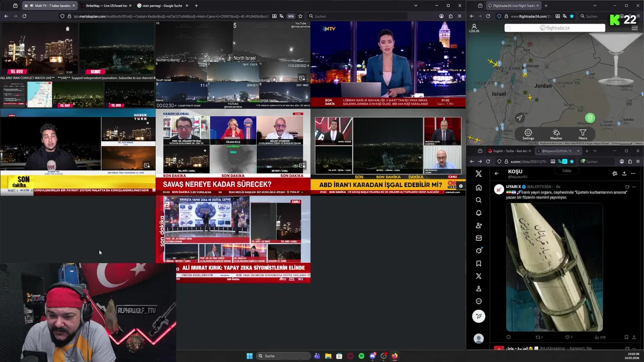Click LOG IN on Flightradar24
This screenshot has height=362, width=644.
click(x=474, y=28)
